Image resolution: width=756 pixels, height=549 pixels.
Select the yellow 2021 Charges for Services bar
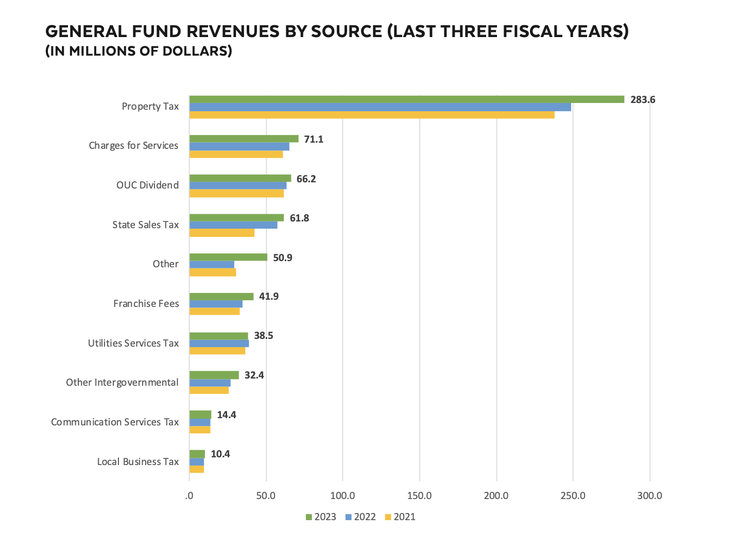coord(236,155)
